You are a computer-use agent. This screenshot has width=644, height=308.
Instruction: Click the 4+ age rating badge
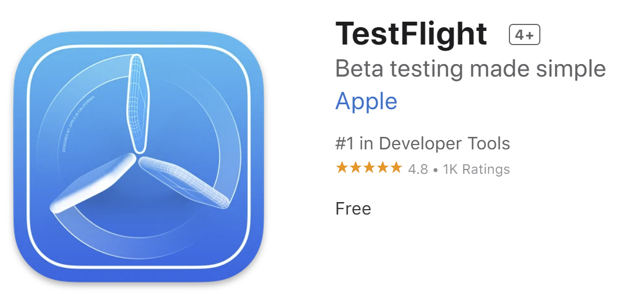pyautogui.click(x=525, y=35)
